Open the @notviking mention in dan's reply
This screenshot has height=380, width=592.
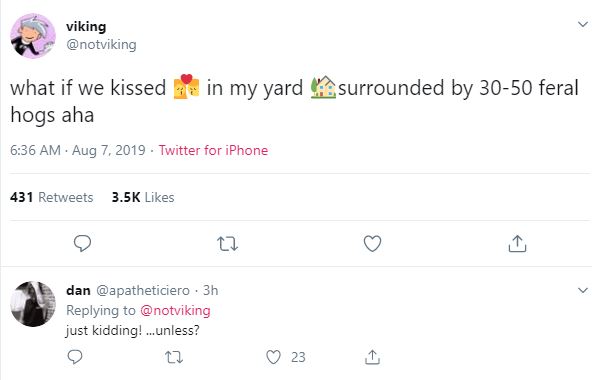175,310
